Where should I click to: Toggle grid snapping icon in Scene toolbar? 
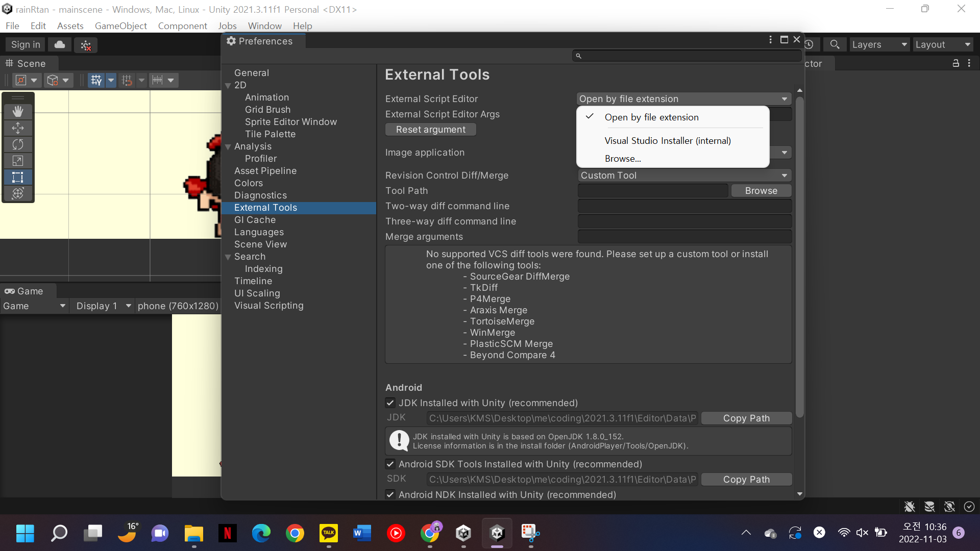pos(96,80)
